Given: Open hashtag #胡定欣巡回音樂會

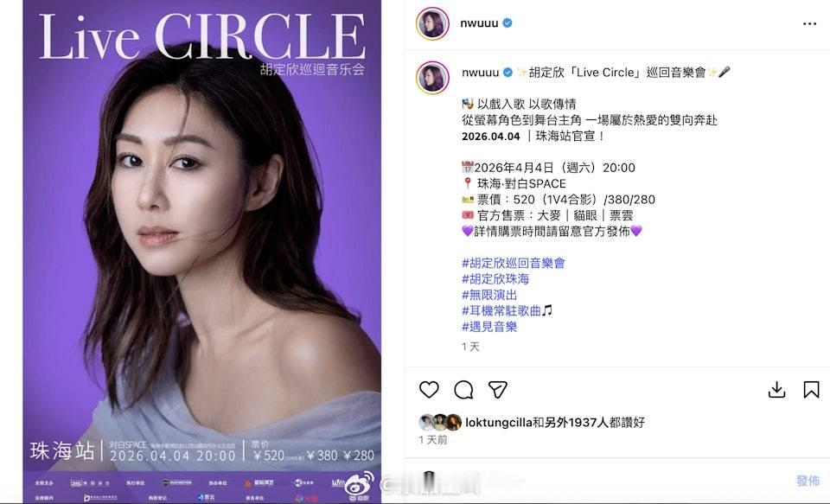Looking at the screenshot, I should pyautogui.click(x=514, y=263).
